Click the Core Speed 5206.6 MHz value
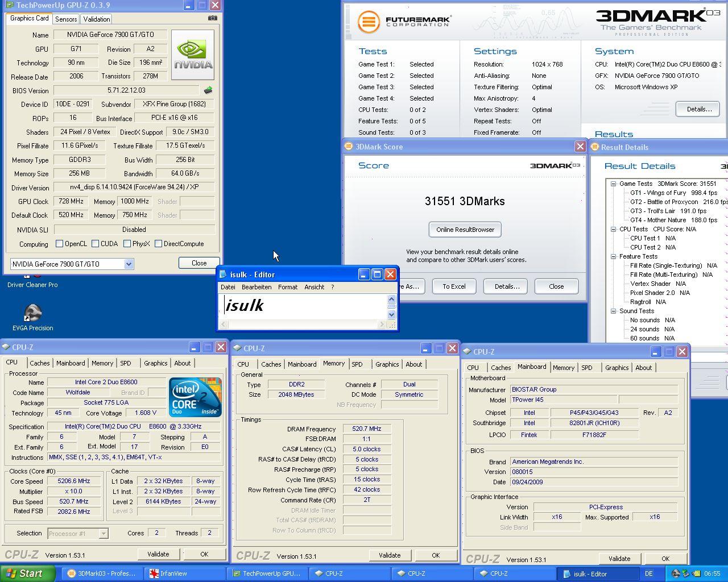The height and width of the screenshot is (582, 728). point(74,481)
